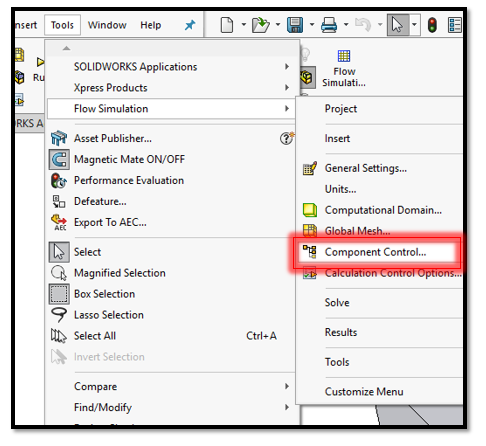Click the Box Selection icon

pos(59,294)
